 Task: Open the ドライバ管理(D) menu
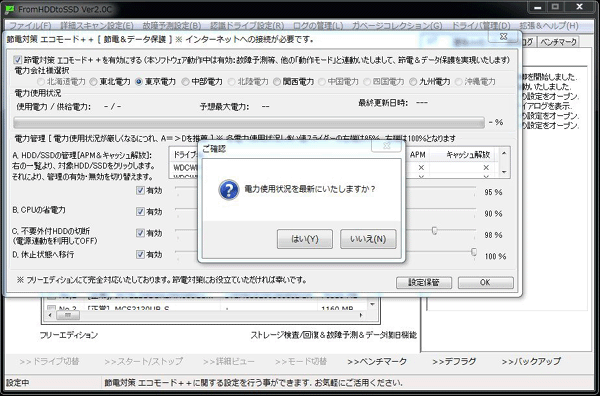pyautogui.click(x=481, y=26)
